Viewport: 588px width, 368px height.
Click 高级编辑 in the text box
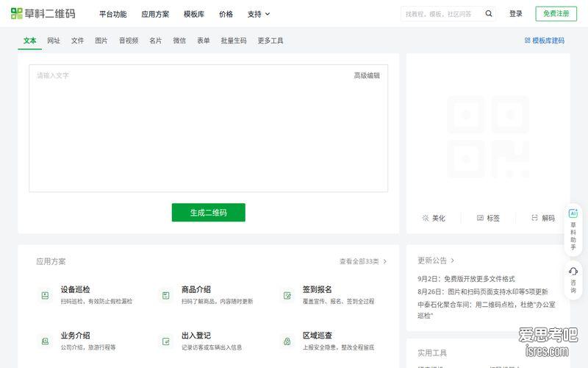pyautogui.click(x=367, y=76)
